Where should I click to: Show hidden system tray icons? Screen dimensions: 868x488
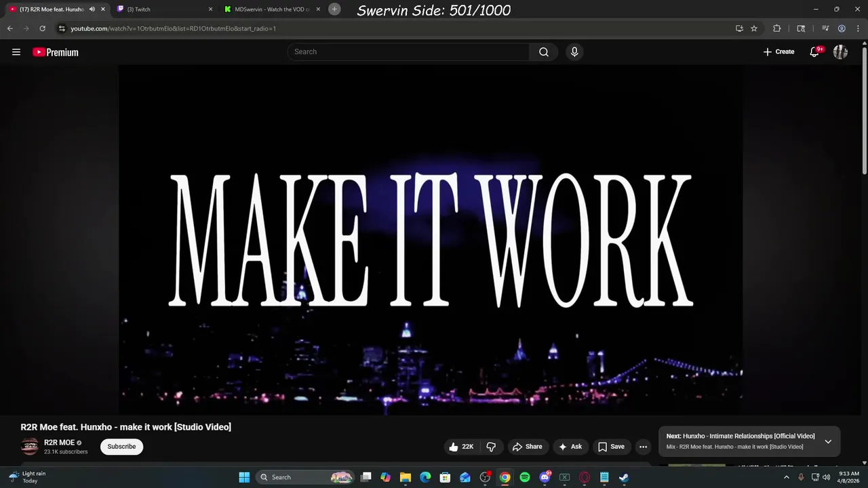(787, 477)
